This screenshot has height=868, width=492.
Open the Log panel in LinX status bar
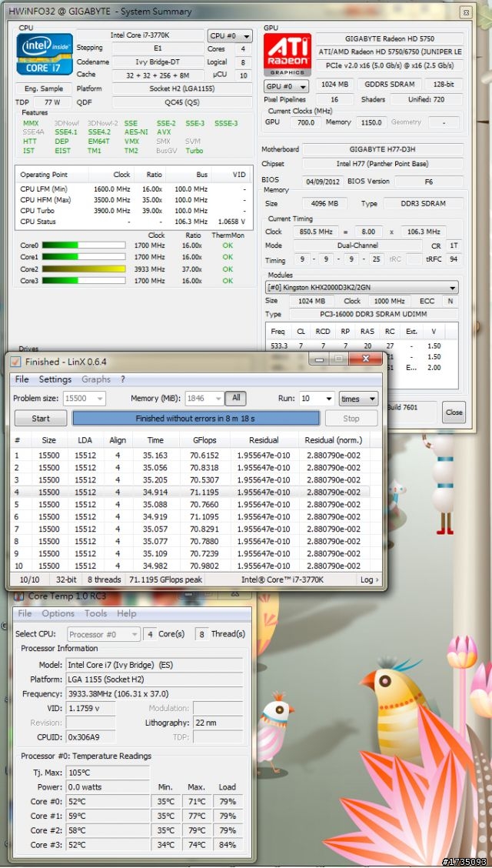[x=369, y=579]
